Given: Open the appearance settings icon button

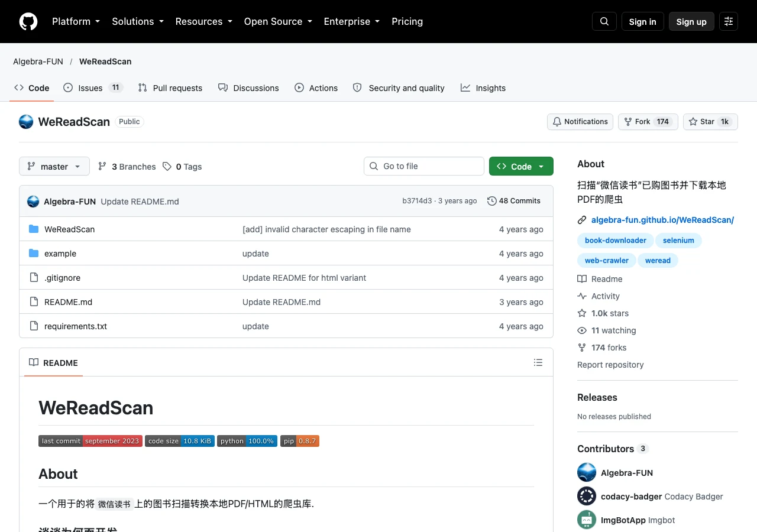Looking at the screenshot, I should pyautogui.click(x=729, y=21).
